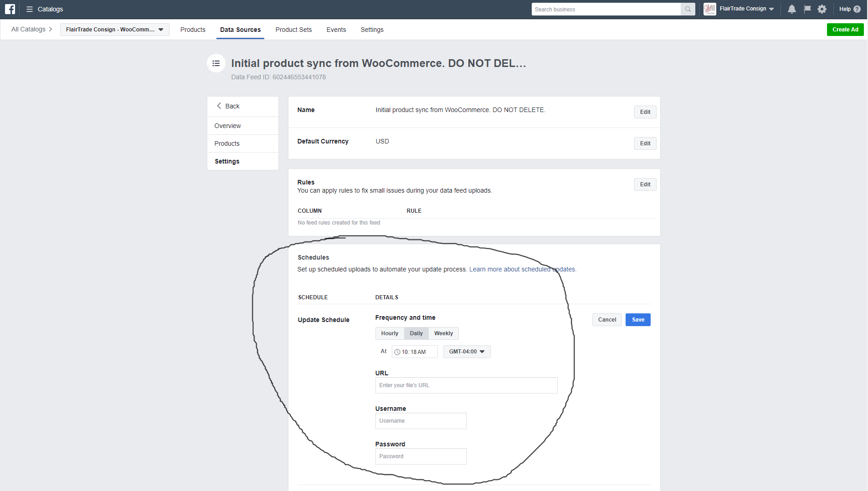Open the GMT-04:00 timezone dropdown
The width and height of the screenshot is (868, 491).
467,352
